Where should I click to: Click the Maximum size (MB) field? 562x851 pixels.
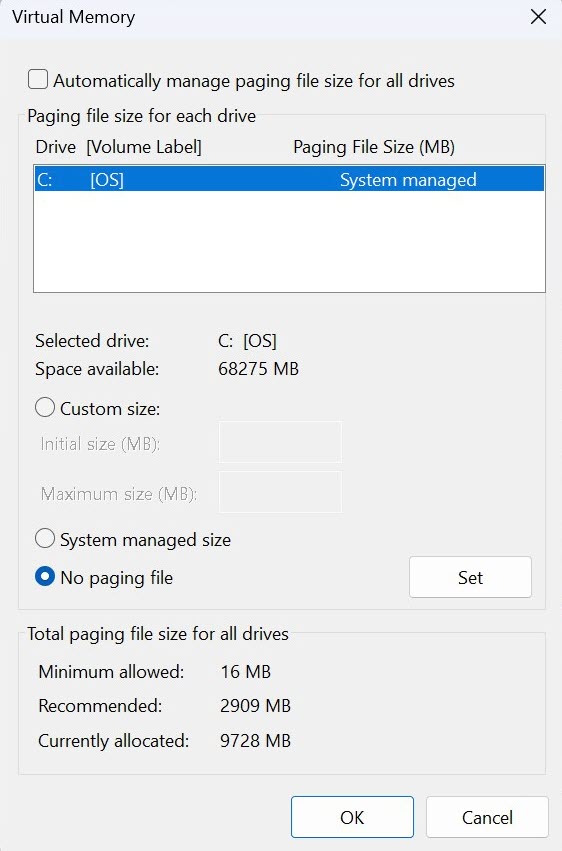pos(280,492)
